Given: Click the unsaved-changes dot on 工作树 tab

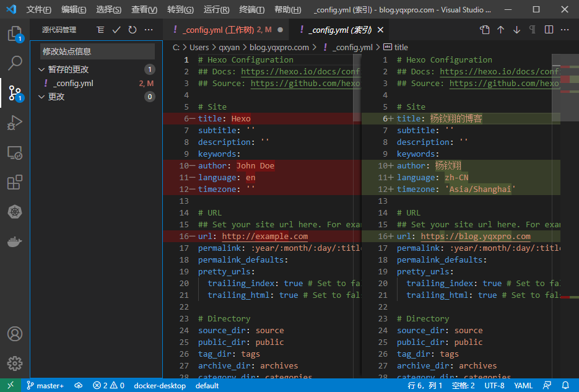Looking at the screenshot, I should click(x=281, y=30).
